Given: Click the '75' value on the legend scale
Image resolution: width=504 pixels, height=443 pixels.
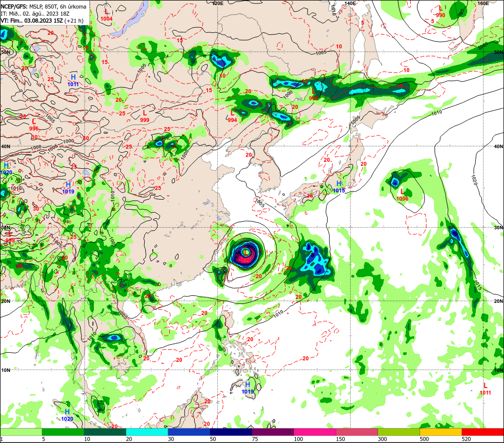Looking at the screenshot, I should coord(255,439).
